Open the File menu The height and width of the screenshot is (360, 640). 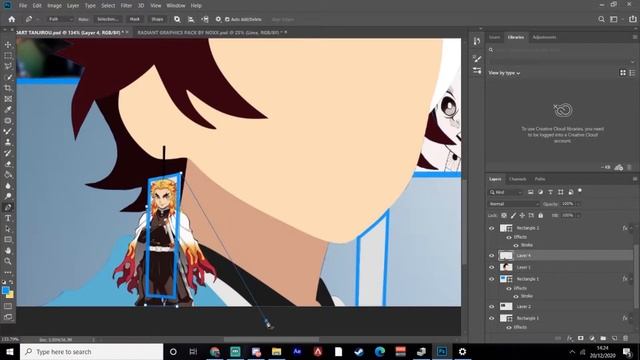coord(23,6)
